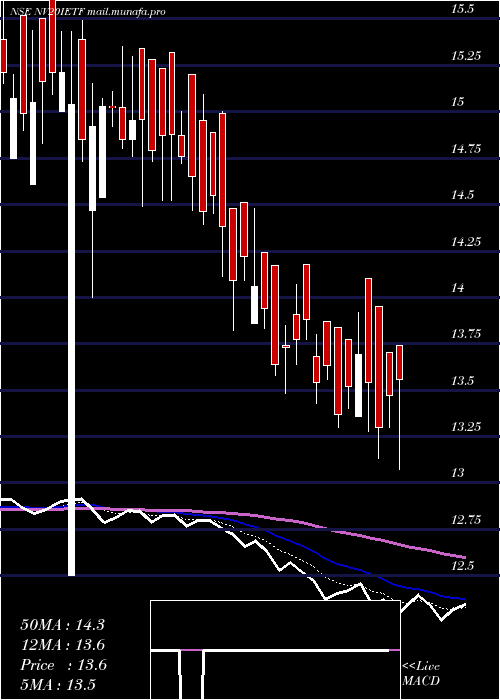This screenshot has height=700, width=500.
Task: Click the tall white volume spike bar
Action: (x=71, y=340)
